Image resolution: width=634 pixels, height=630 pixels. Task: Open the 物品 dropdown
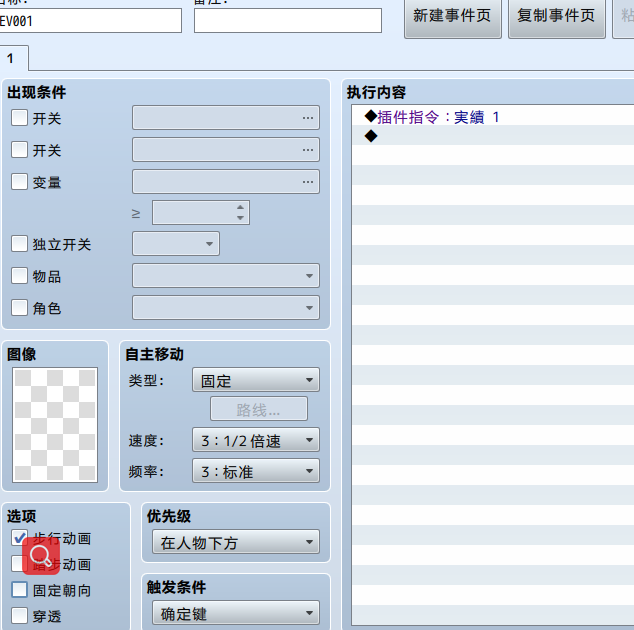point(226,276)
